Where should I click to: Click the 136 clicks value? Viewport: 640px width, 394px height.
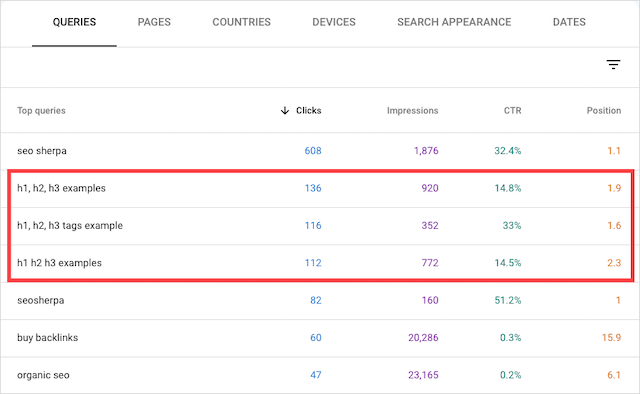point(313,188)
